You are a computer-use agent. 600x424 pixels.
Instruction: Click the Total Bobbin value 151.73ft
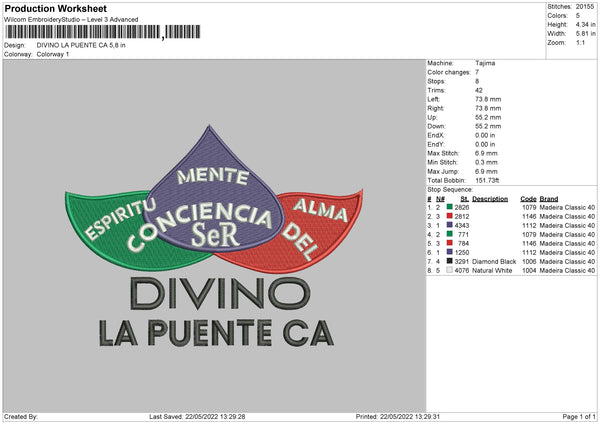487,180
